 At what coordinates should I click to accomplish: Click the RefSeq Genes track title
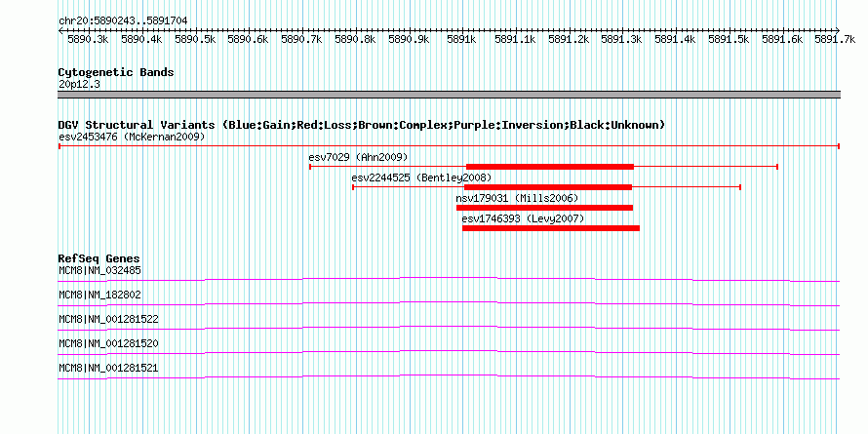pyautogui.click(x=99, y=259)
